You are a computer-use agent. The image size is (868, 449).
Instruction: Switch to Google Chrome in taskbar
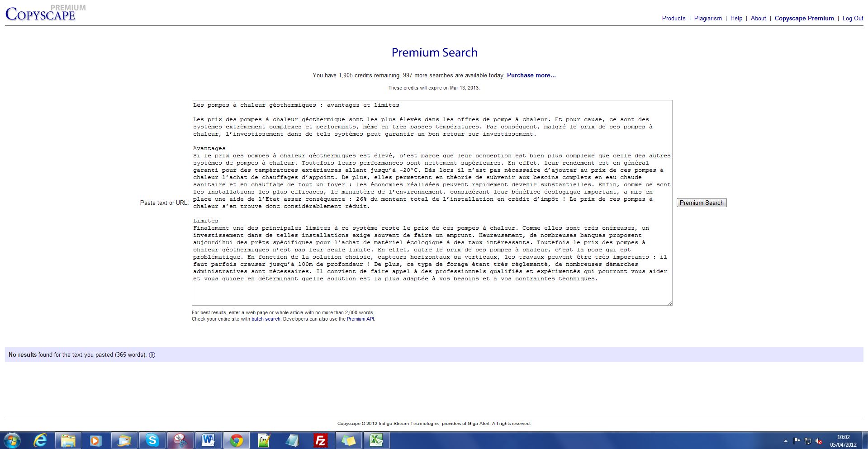(x=236, y=440)
